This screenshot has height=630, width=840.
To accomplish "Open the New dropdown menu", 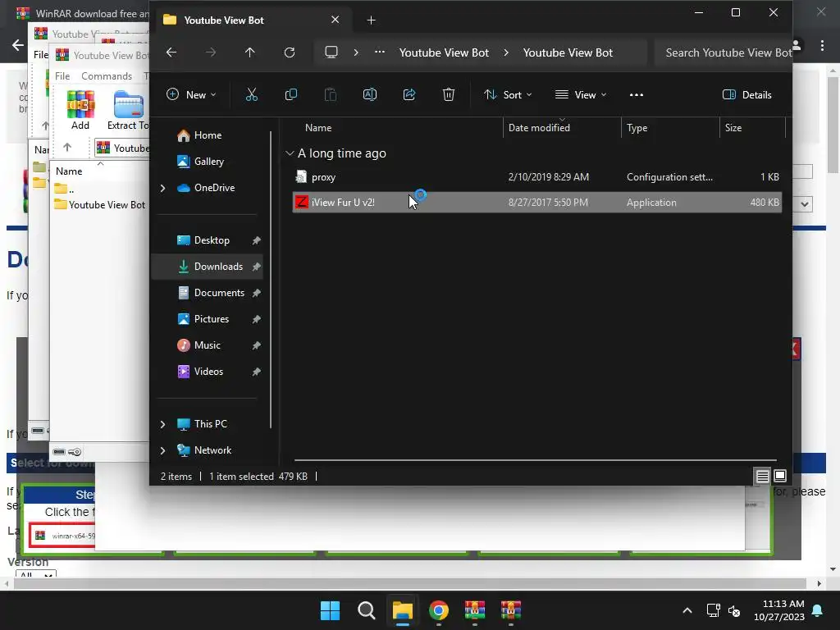I will click(191, 95).
